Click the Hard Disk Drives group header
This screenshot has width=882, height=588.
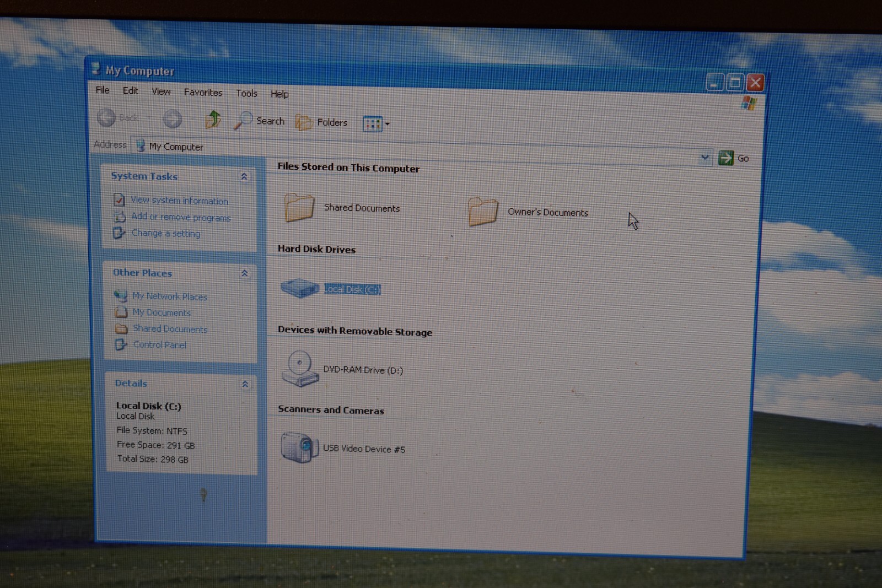[316, 249]
